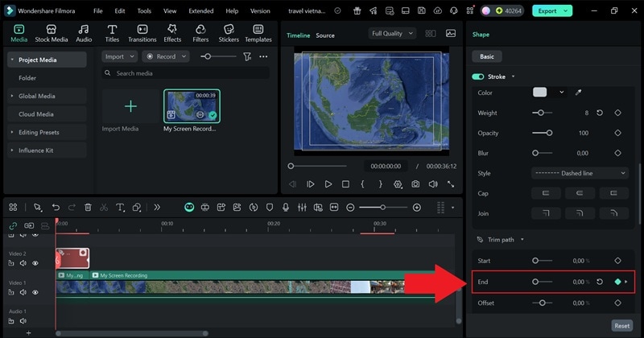Lock the Video 1 track
Viewport: 644px width, 338px height.
[x=11, y=292]
